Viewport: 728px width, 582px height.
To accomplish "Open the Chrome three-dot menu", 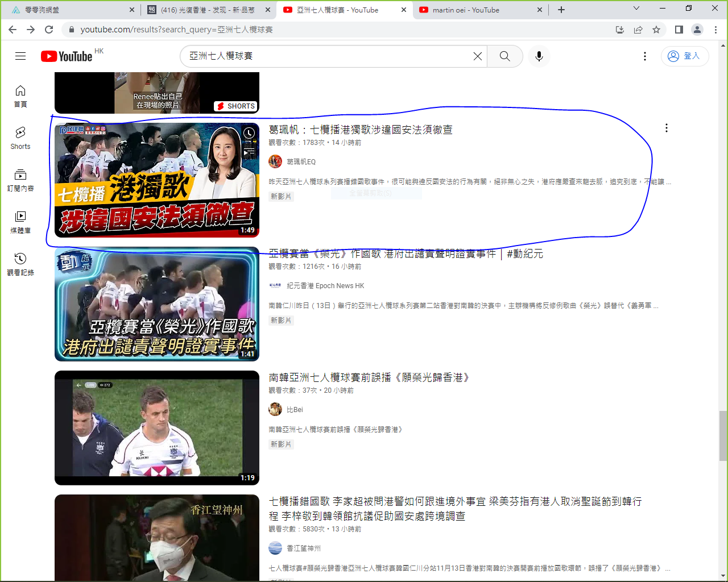I will (715, 30).
